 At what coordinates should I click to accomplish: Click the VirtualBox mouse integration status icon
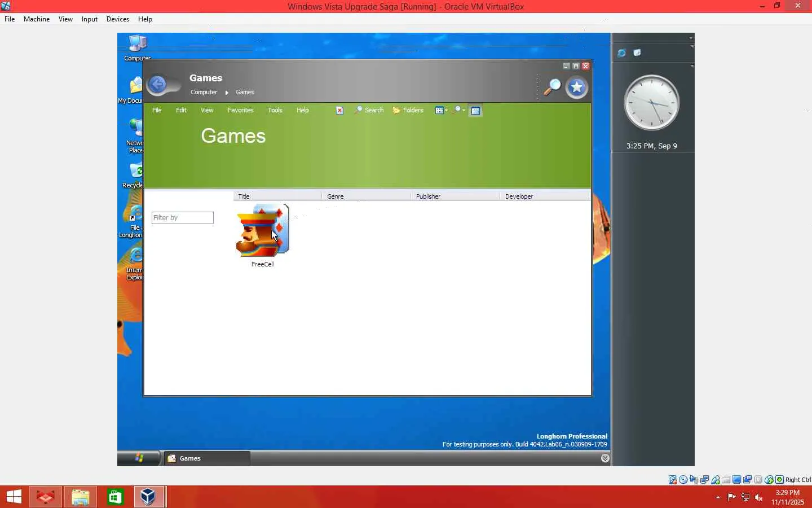[x=769, y=480]
